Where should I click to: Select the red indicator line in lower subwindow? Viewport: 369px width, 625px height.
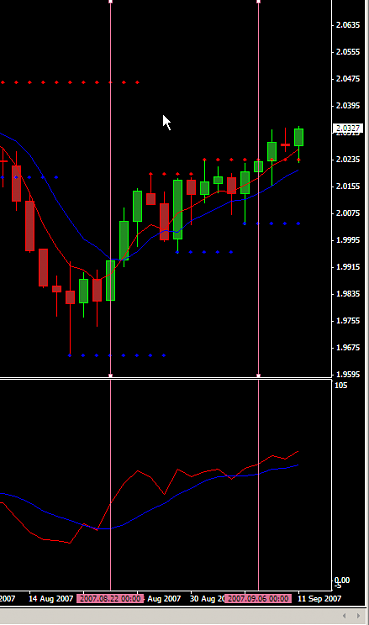(x=137, y=471)
